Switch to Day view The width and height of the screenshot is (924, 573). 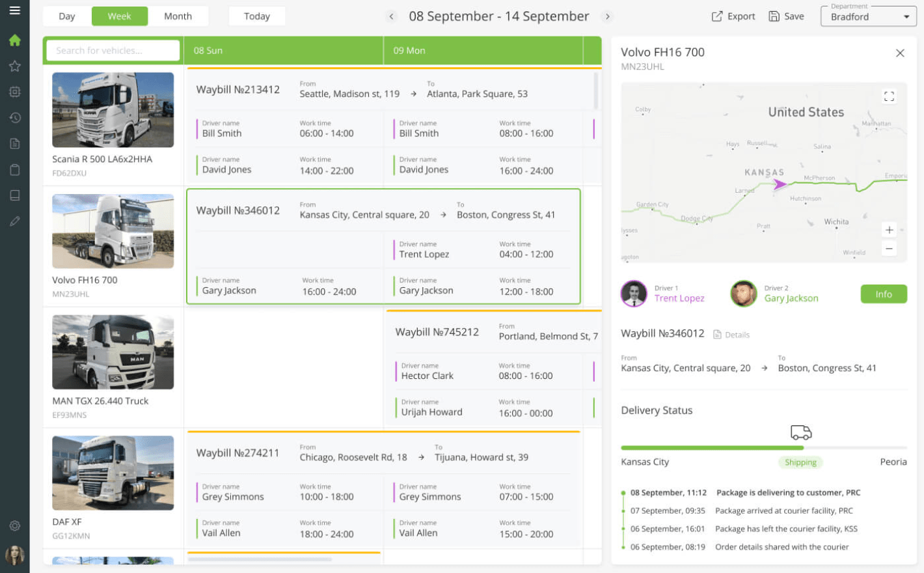coord(66,16)
